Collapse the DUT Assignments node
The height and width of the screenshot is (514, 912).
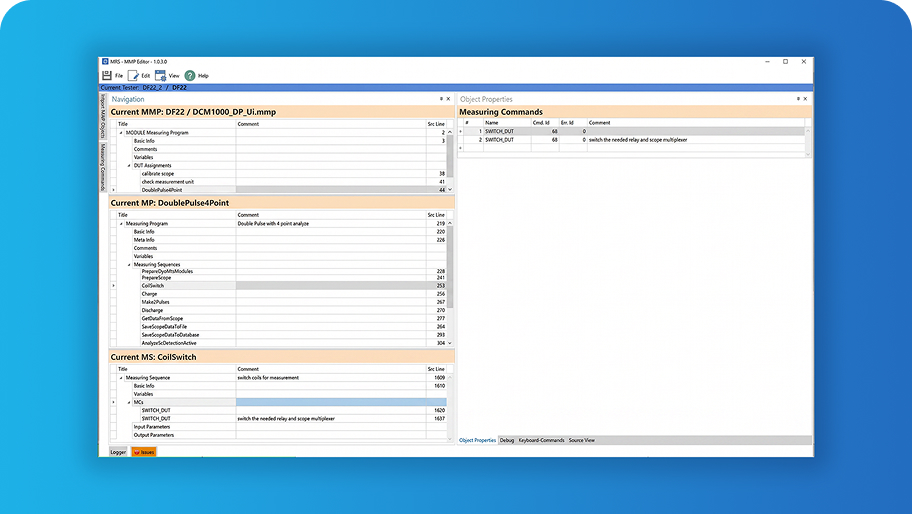129,165
